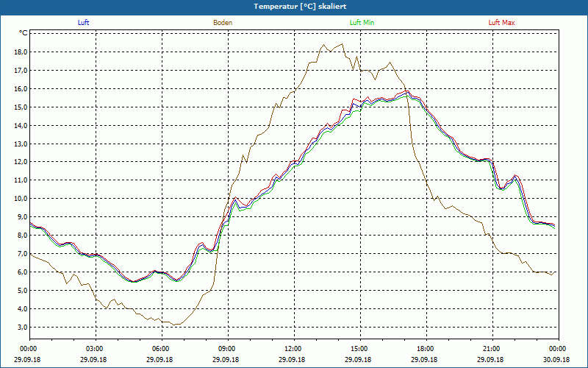The width and height of the screenshot is (588, 368).
Task: Click the 18,0 y-axis value
Action: point(21,52)
